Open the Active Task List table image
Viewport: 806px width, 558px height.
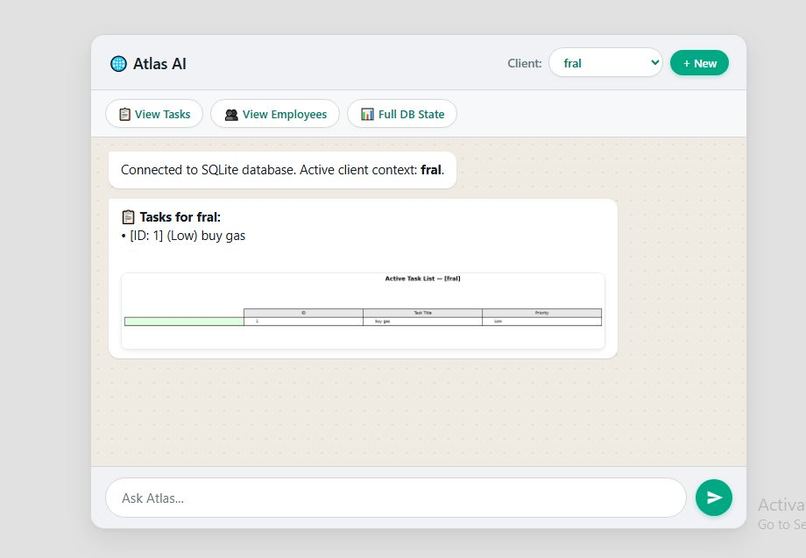point(363,311)
